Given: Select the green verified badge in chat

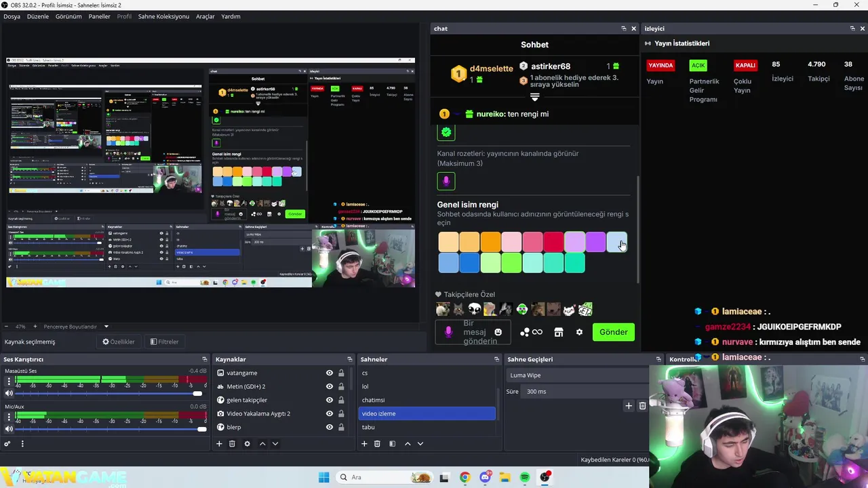Looking at the screenshot, I should (x=446, y=132).
